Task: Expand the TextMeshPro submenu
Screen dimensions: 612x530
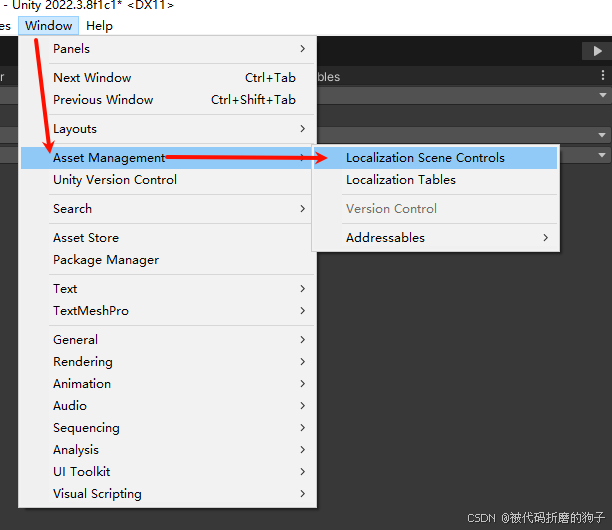Action: 168,311
